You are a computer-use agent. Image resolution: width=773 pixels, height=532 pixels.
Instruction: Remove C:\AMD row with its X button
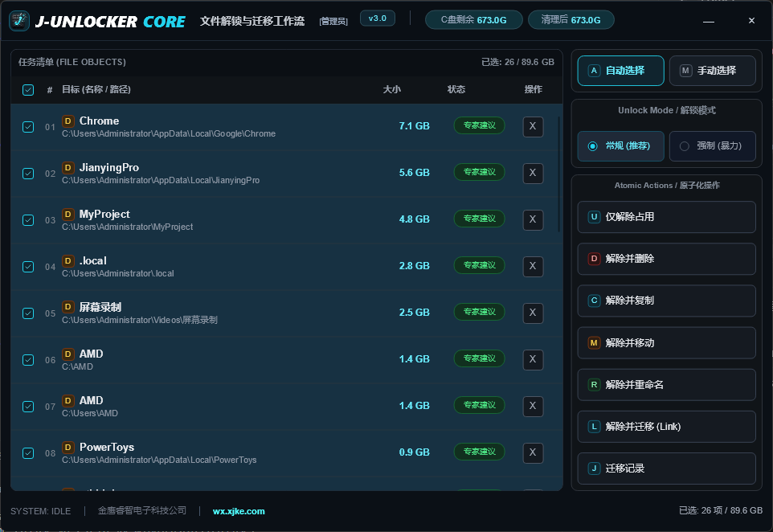[533, 359]
